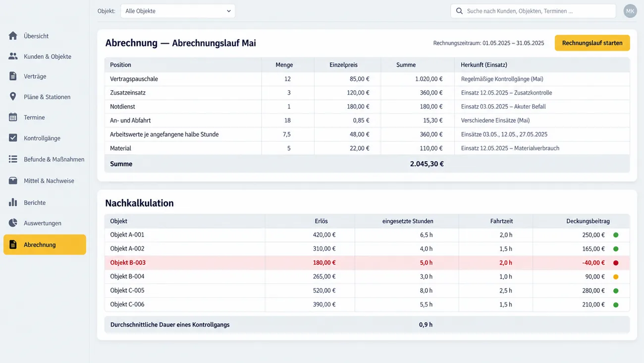Click the Berichte bar chart icon
The image size is (644, 363).
tap(13, 202)
